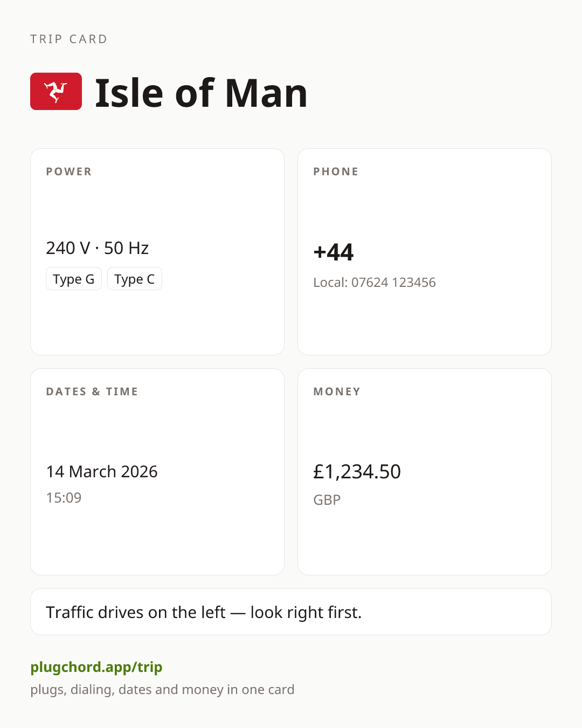Click the plugs, dialing, dates tagline

pos(162,690)
